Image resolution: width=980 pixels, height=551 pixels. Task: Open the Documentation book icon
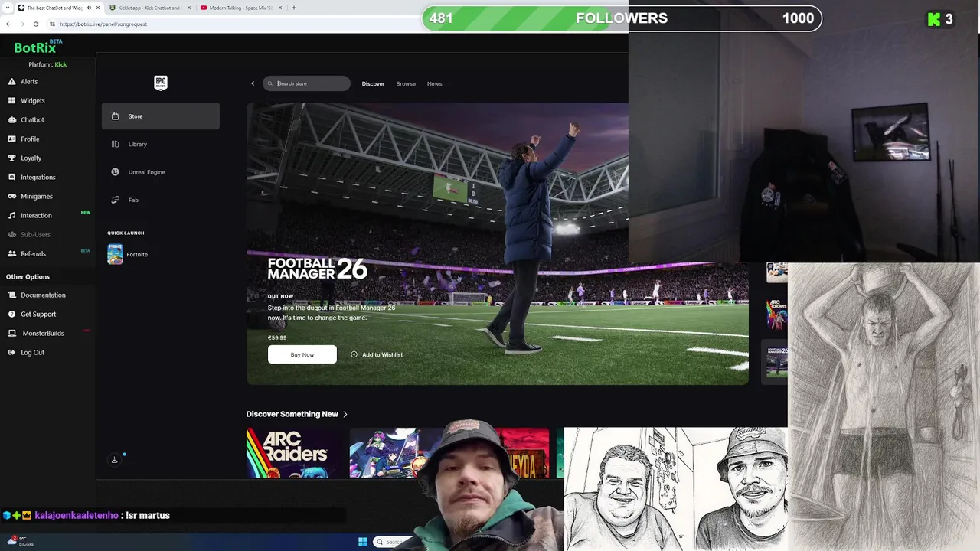point(11,295)
